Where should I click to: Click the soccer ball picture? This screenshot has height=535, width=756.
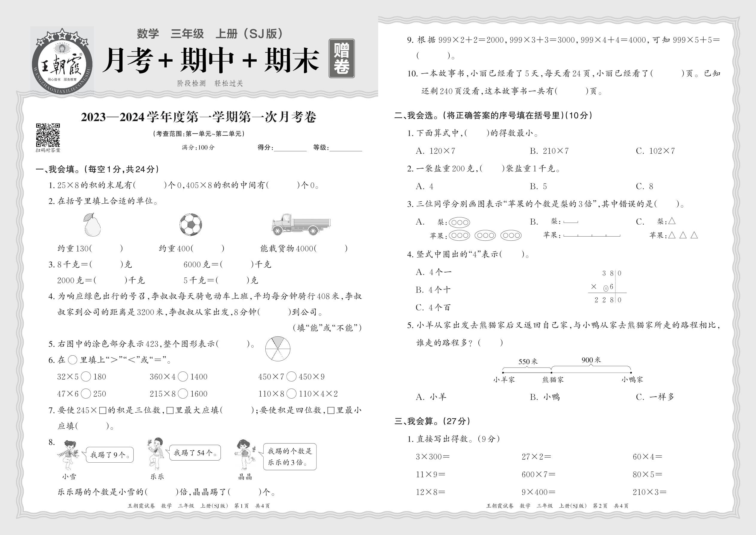click(x=191, y=224)
